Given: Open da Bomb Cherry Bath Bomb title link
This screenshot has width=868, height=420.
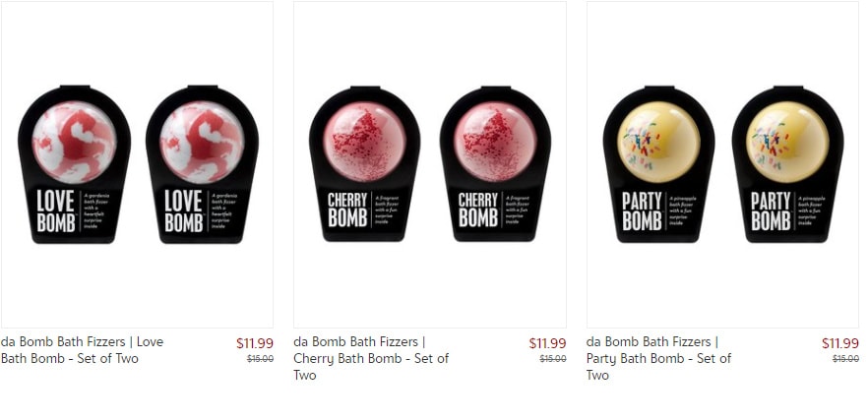Looking at the screenshot, I should (371, 358).
